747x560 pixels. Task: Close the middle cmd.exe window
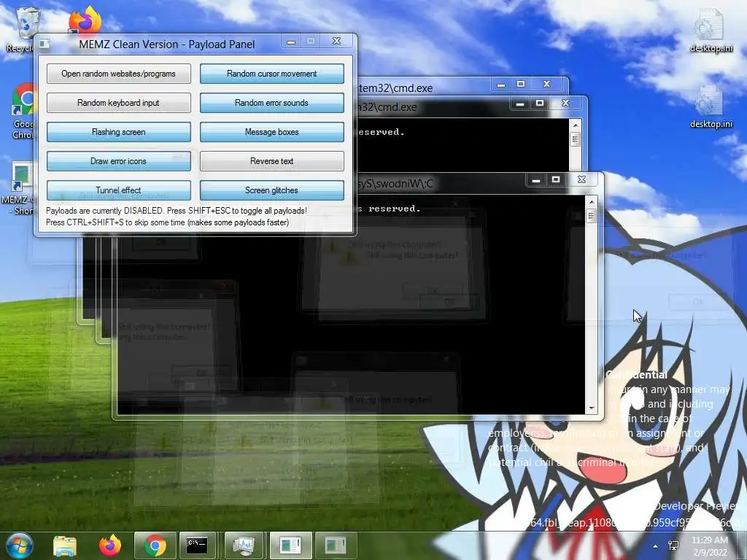click(x=565, y=104)
